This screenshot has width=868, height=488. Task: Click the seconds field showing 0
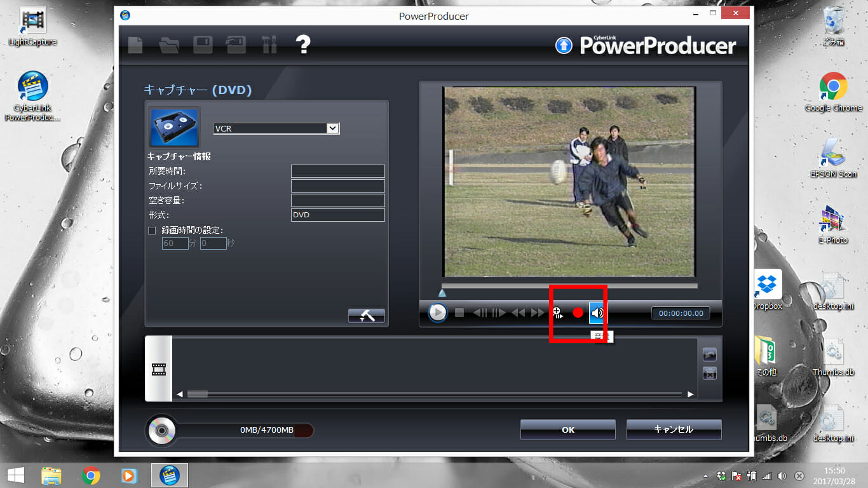(x=214, y=243)
